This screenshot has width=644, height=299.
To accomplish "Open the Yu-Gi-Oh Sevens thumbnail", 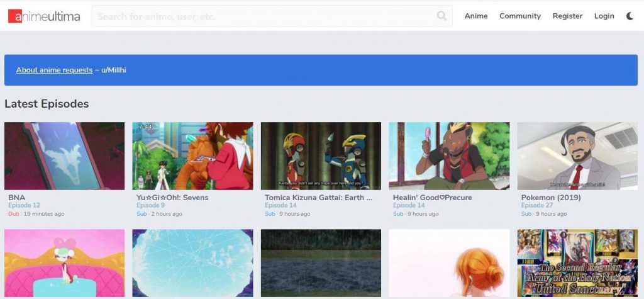I will click(192, 156).
